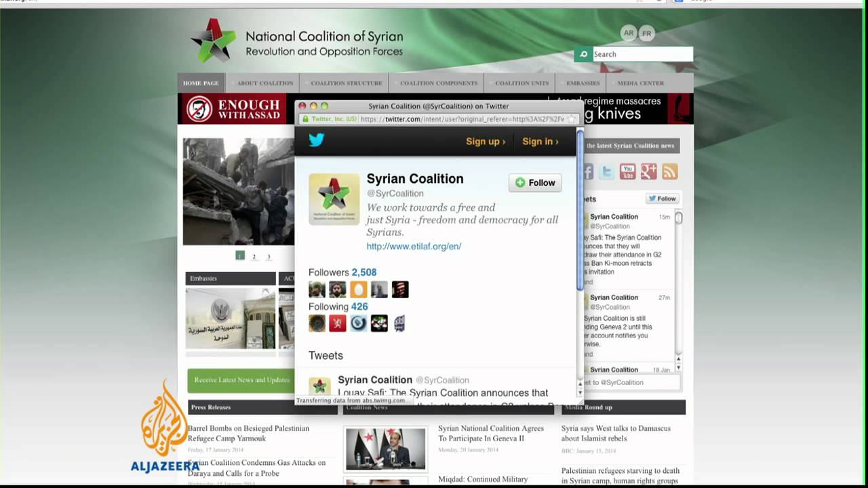Image resolution: width=868 pixels, height=488 pixels.
Task: Click the popup scroll-down arrow
Action: tap(580, 392)
